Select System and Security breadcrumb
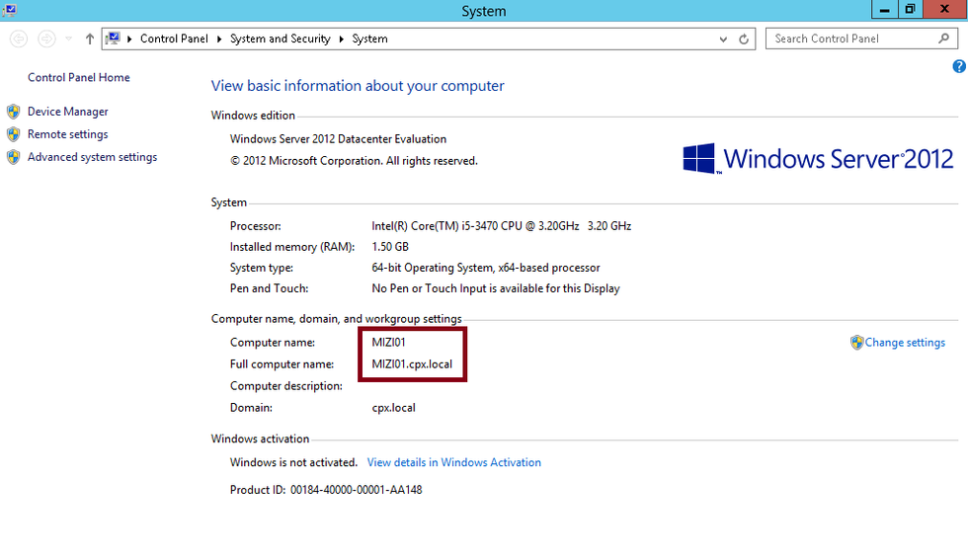Viewport: 968px width, 560px height. [x=281, y=39]
